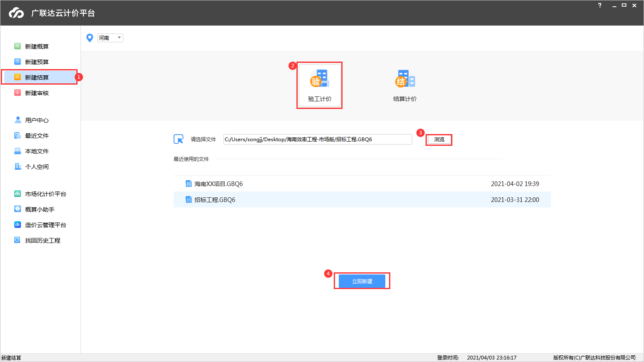Click the 新建预算 sidebar icon

[18, 62]
